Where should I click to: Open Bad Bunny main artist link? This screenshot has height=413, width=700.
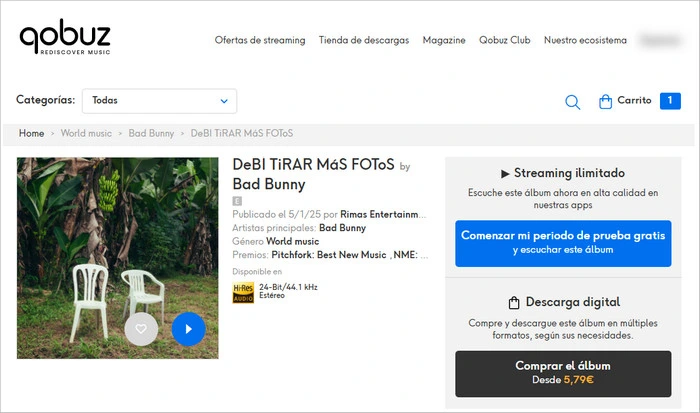[x=342, y=228]
